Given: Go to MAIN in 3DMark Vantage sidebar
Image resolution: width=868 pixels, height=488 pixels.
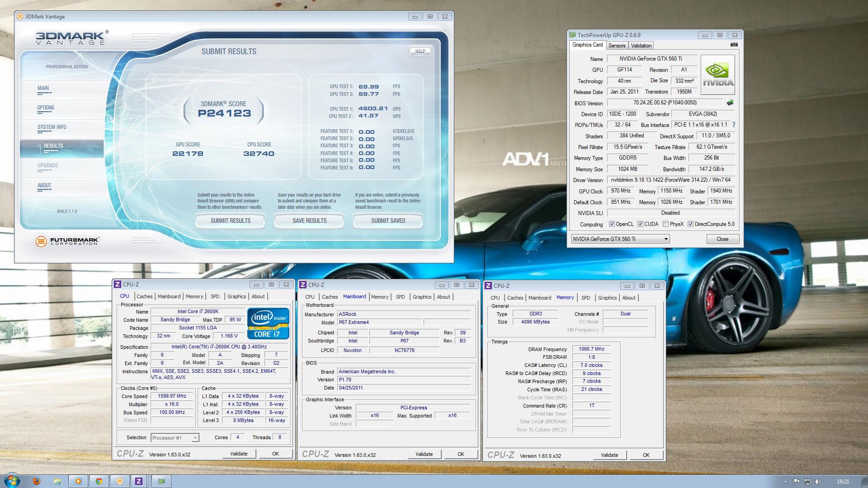Looking at the screenshot, I should click(x=43, y=88).
